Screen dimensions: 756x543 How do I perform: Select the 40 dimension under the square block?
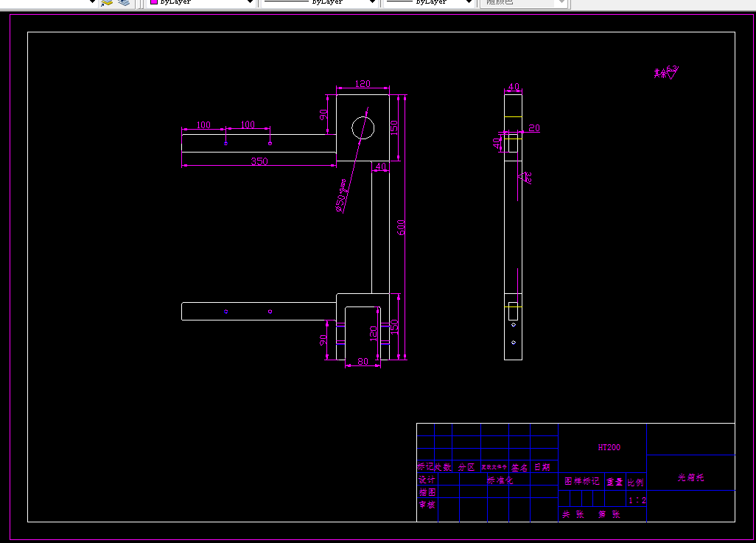pos(381,167)
